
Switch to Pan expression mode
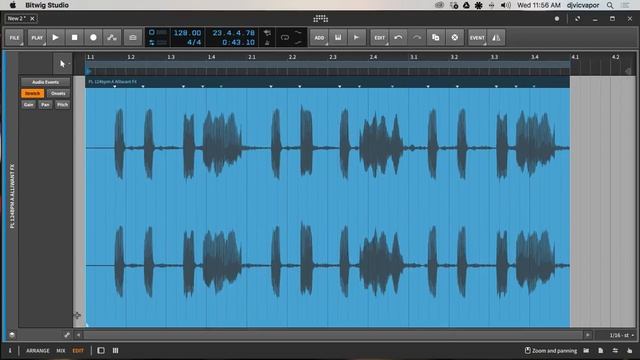45,105
